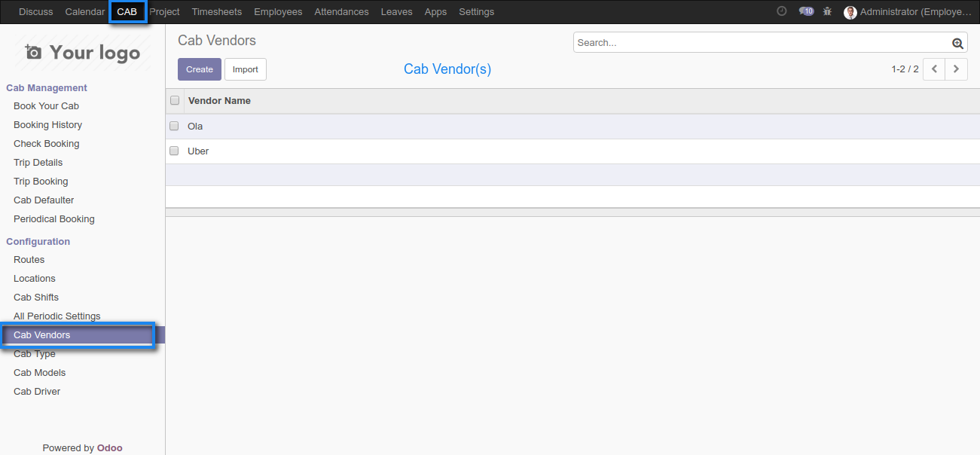
Task: Open the Leaves menu
Action: [x=396, y=12]
